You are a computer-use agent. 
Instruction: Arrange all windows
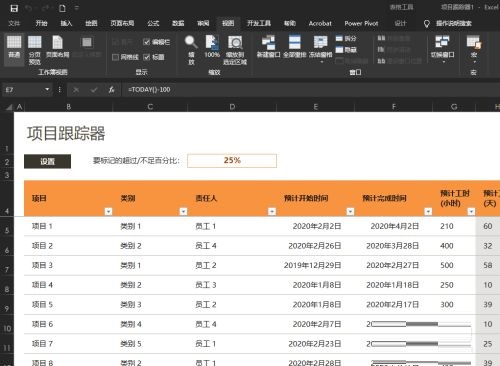295,47
